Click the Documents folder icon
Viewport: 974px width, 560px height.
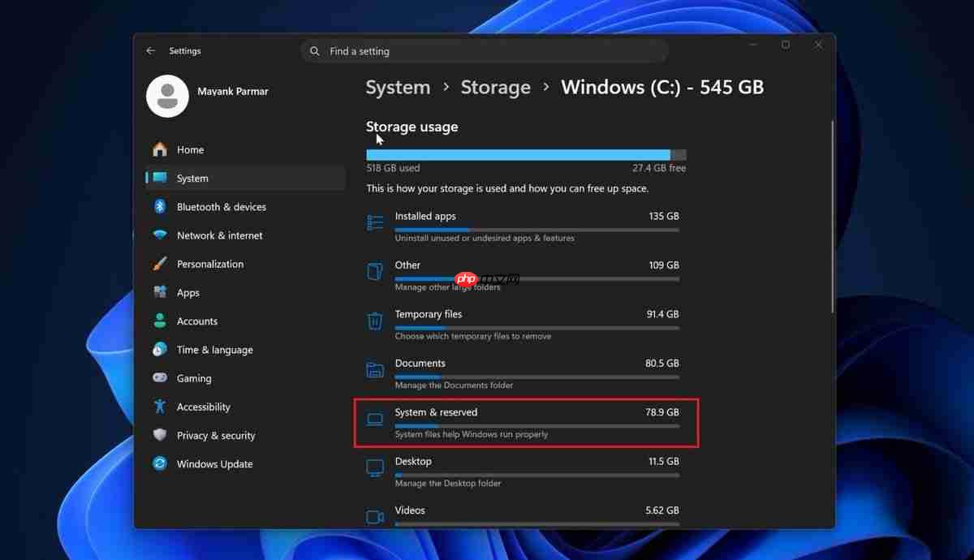375,370
